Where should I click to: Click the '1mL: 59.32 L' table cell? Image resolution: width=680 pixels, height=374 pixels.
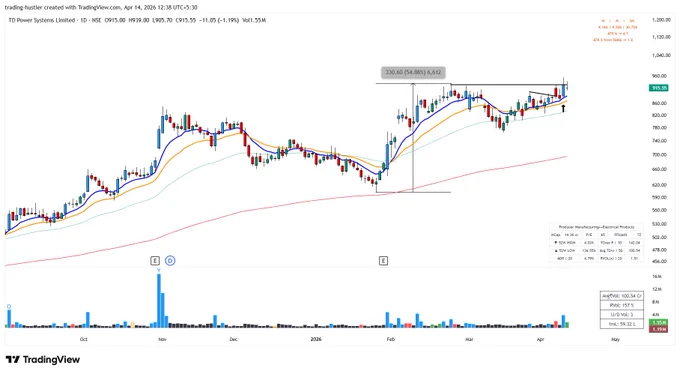click(x=621, y=324)
